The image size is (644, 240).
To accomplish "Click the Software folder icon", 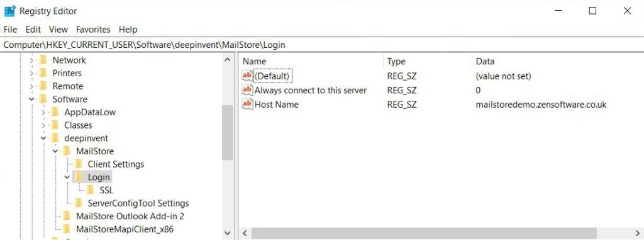I will (x=43, y=99).
